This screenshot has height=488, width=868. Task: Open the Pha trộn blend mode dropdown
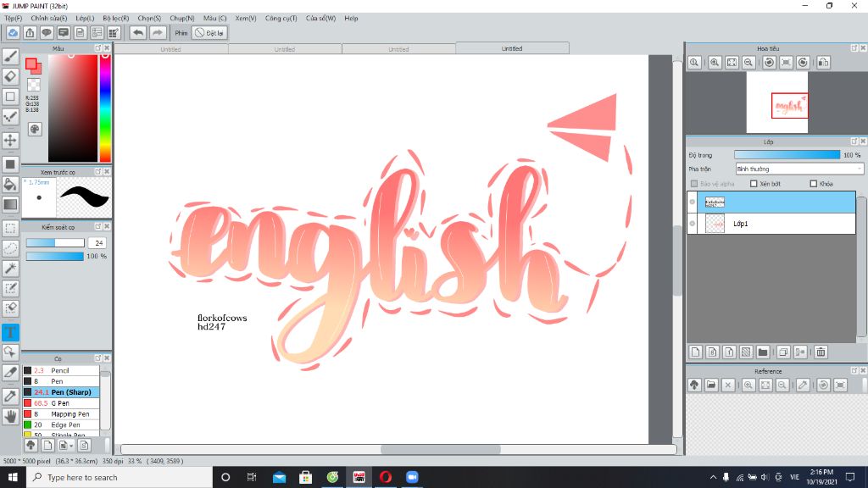[x=799, y=169]
